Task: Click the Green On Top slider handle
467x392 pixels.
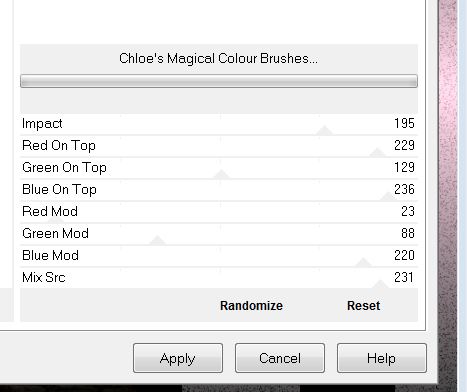Action: coord(221,174)
